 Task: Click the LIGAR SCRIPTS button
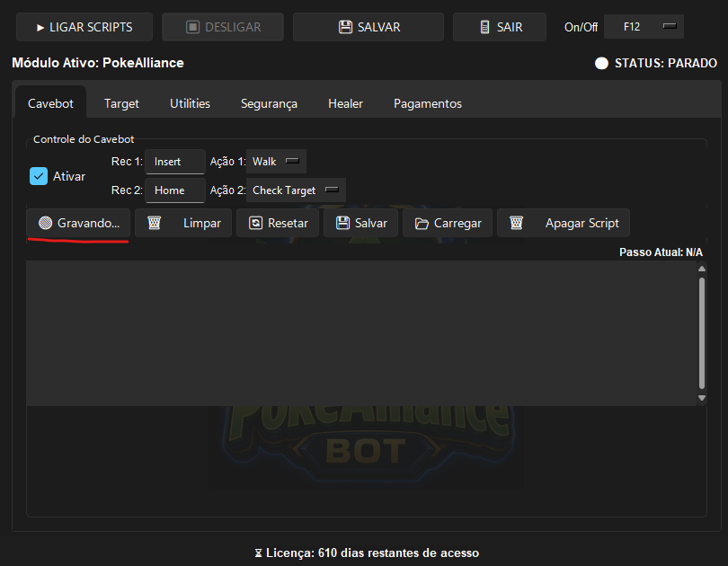tap(84, 27)
